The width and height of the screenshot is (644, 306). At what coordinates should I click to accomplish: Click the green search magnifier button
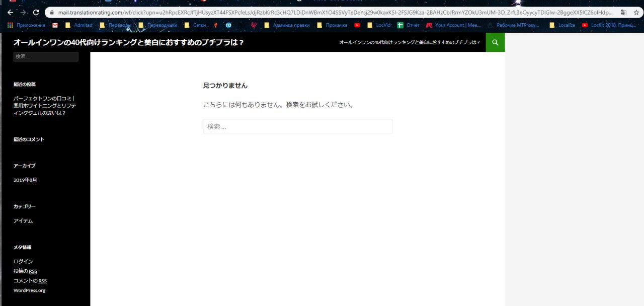click(x=496, y=42)
